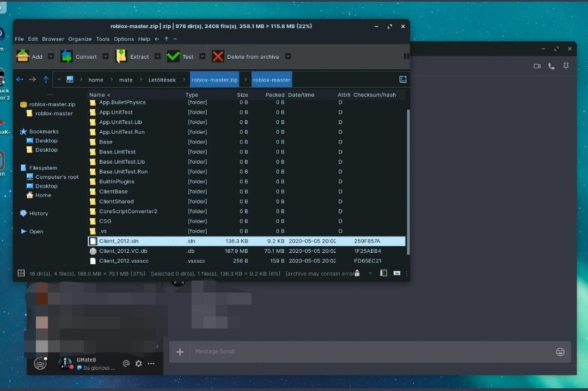Start a voice call in chat window
The width and height of the screenshot is (588, 391).
[x=551, y=66]
